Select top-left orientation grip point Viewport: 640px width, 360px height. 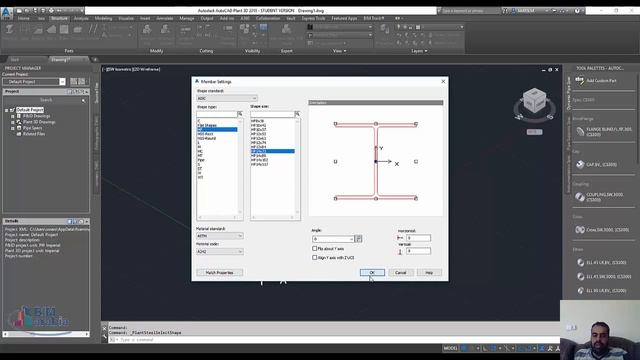click(336, 124)
